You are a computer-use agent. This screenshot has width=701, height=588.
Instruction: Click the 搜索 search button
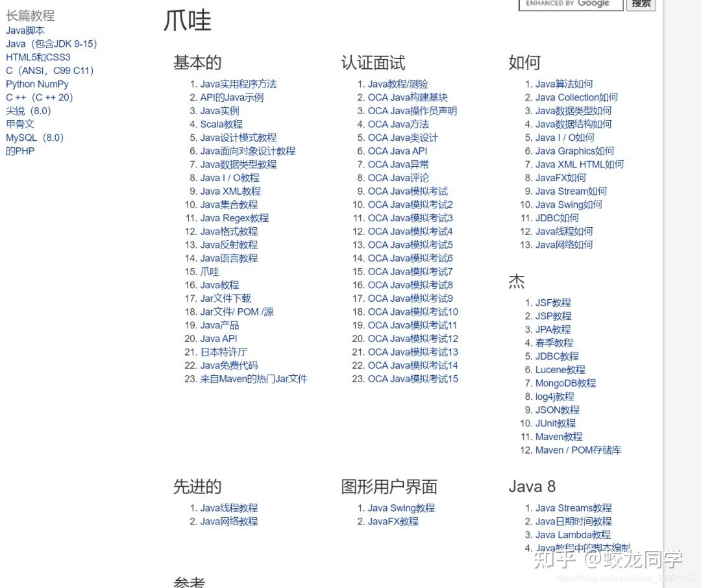[640, 5]
